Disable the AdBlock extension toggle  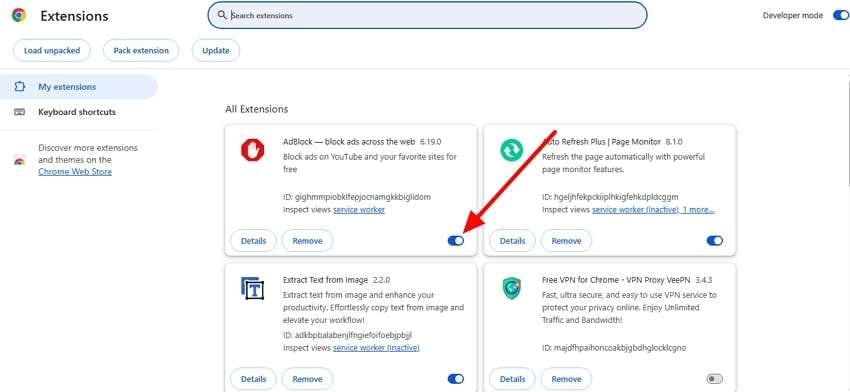456,241
